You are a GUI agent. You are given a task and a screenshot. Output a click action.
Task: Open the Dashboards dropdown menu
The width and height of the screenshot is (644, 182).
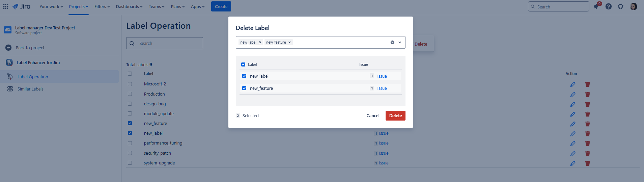[129, 6]
